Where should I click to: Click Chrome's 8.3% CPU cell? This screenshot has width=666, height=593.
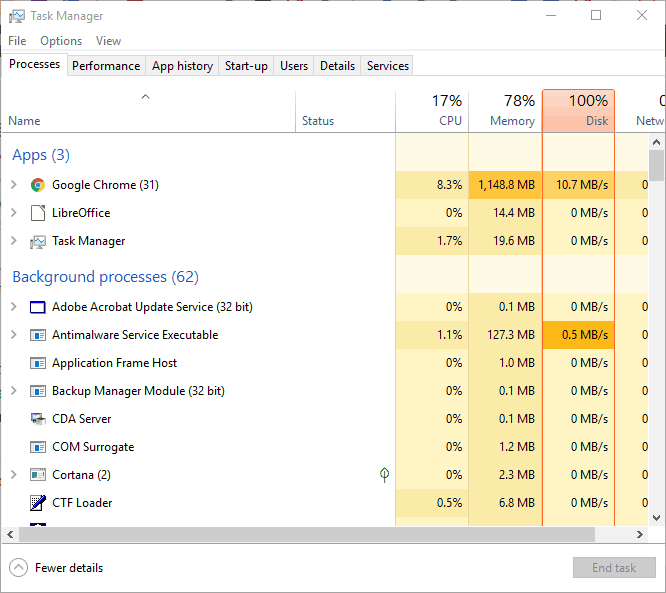[432, 185]
